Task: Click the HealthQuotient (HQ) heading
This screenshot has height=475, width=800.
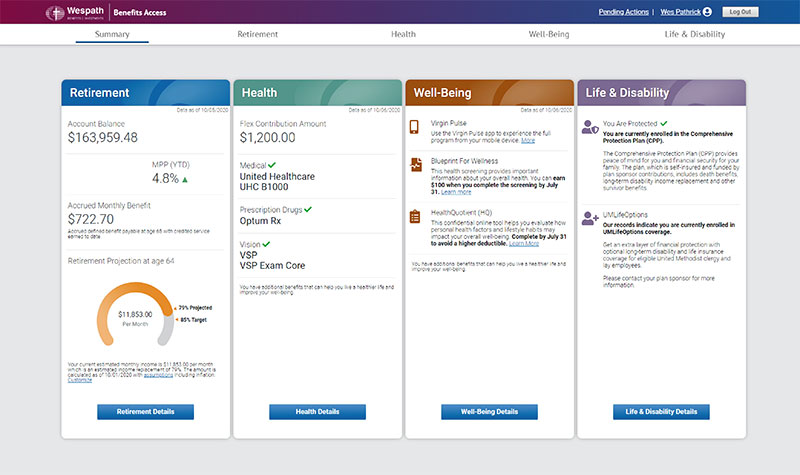Action: pos(461,212)
